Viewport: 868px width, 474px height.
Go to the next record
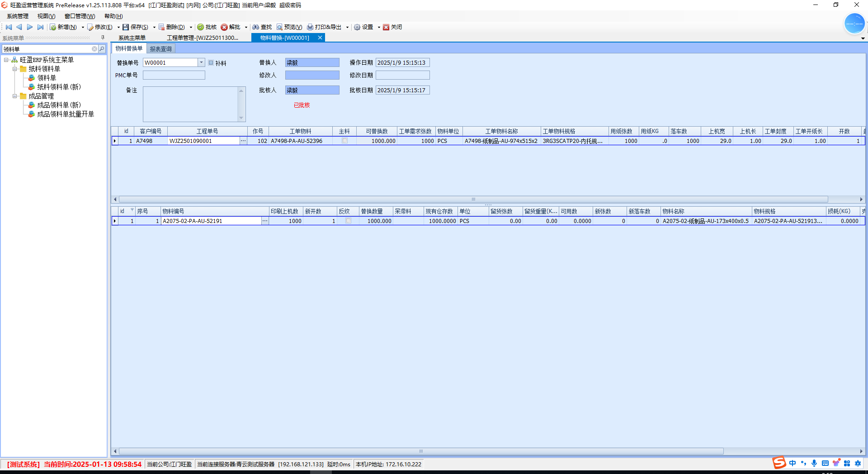[x=30, y=27]
